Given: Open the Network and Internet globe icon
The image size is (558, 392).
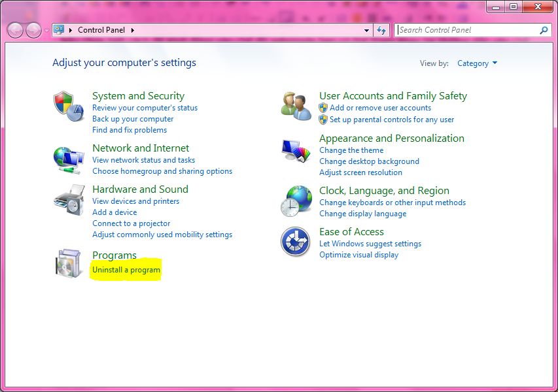Looking at the screenshot, I should click(69, 160).
